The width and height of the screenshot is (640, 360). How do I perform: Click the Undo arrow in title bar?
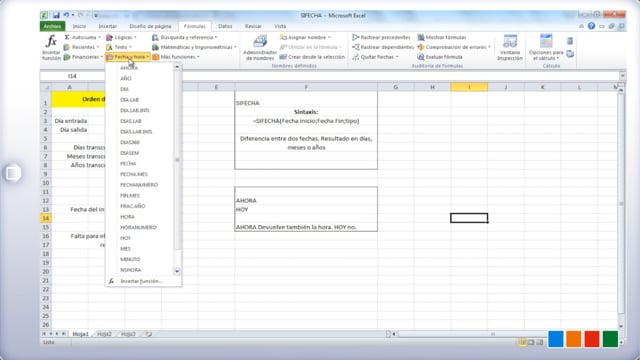(x=66, y=16)
